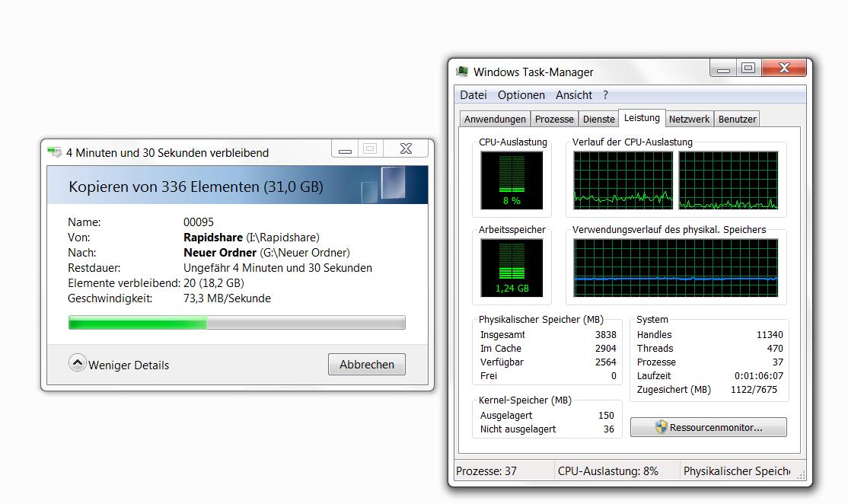Click the Laufzeit value 0:01:06:07

click(x=759, y=376)
